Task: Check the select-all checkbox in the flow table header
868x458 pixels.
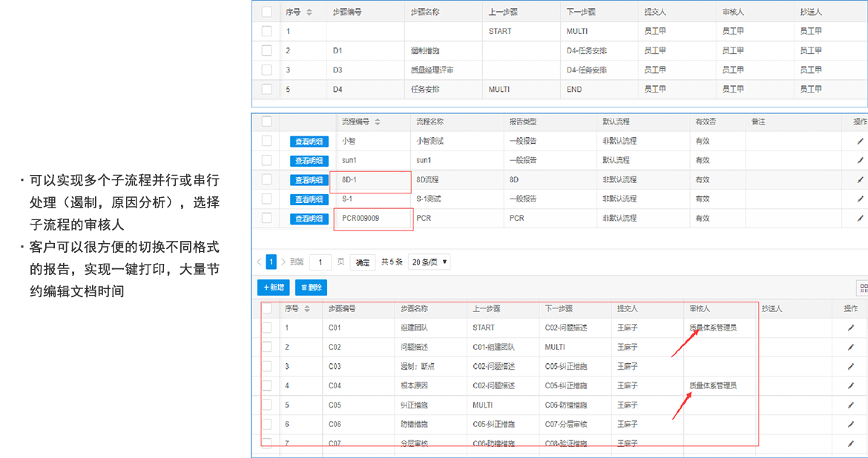Action: point(266,122)
